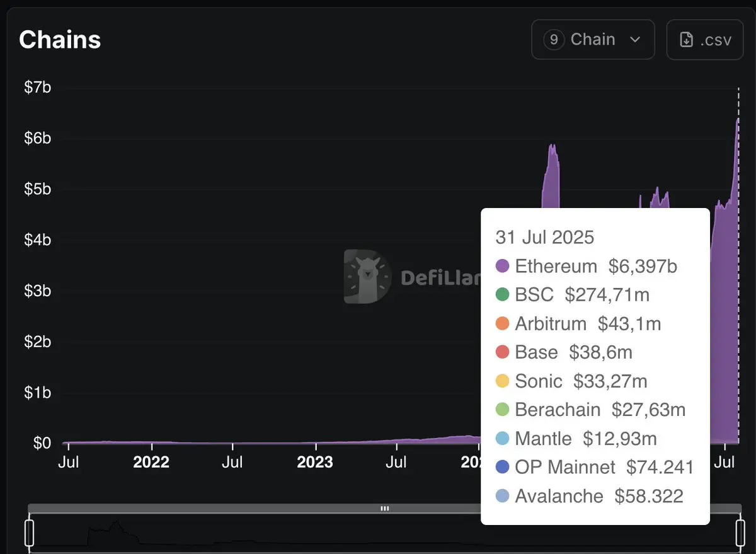Click the Sonic $33,27m value
Image resolution: width=756 pixels, height=554 pixels.
[x=610, y=381]
